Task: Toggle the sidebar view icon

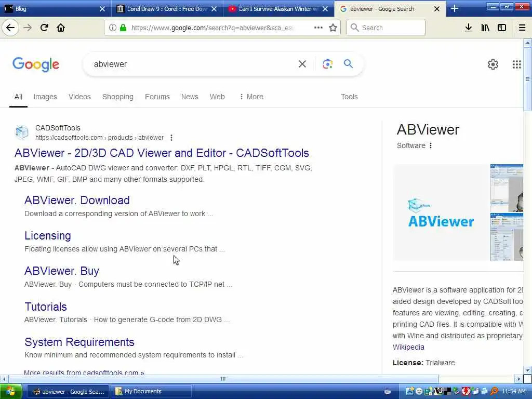Action: tap(502, 28)
